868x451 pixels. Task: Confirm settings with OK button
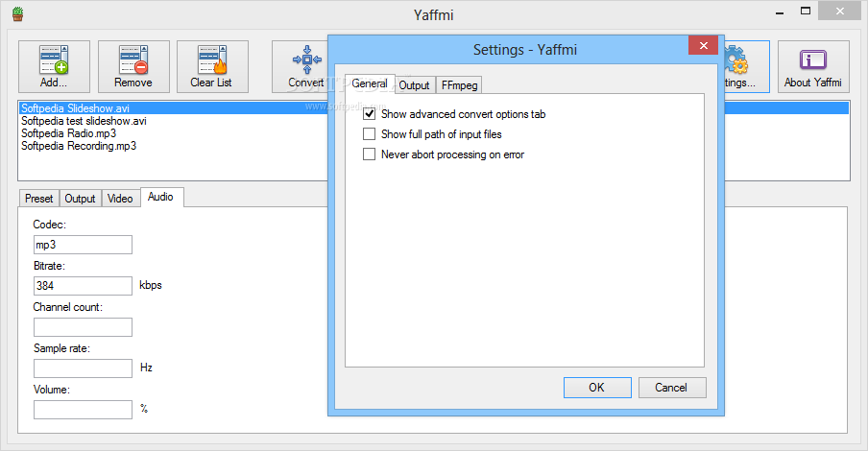[597, 388]
